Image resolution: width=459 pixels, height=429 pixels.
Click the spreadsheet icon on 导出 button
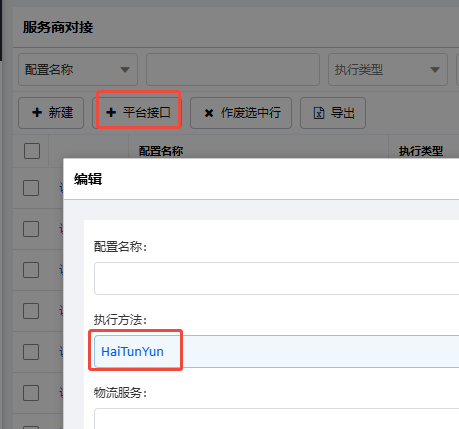[x=319, y=113]
